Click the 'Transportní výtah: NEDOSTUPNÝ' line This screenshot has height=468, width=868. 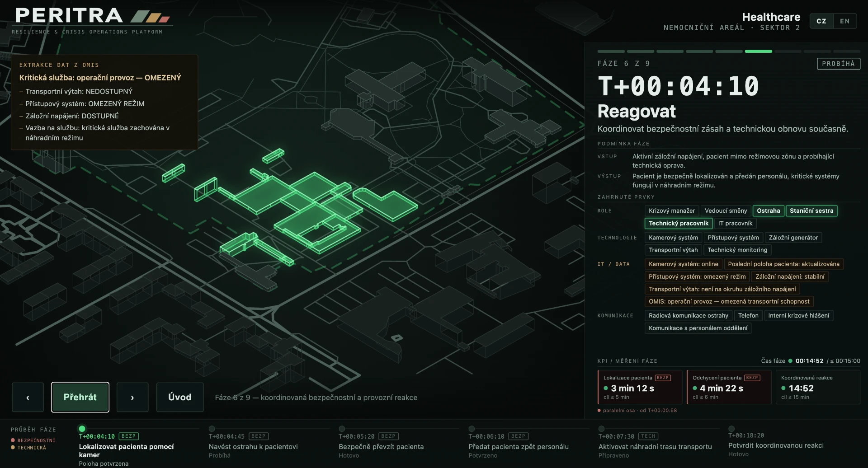click(79, 91)
